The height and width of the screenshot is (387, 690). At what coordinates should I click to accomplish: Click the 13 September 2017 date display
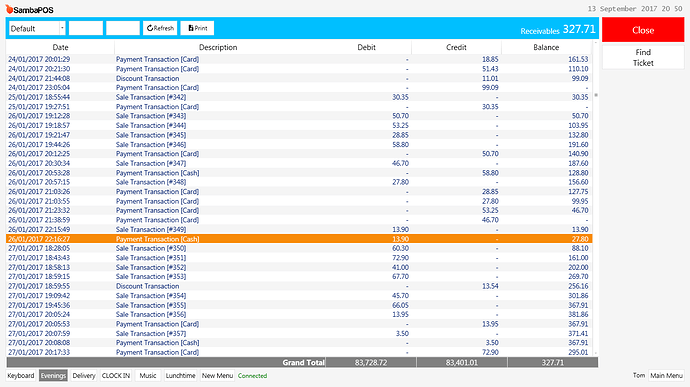click(x=635, y=9)
